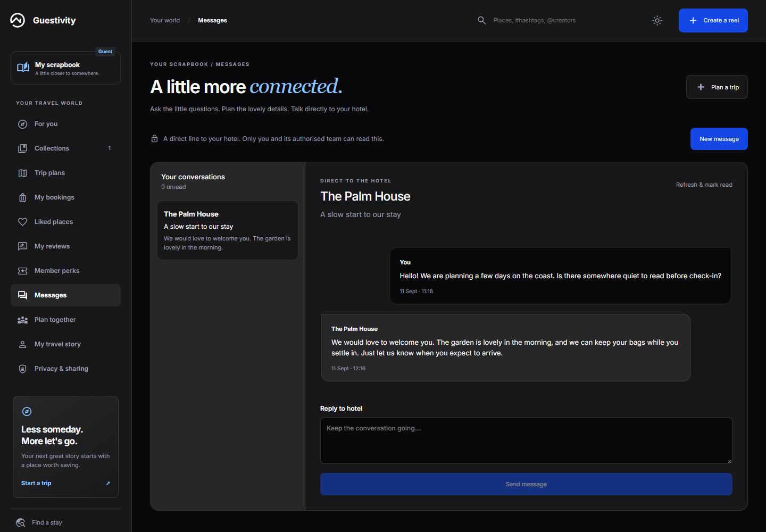This screenshot has width=766, height=532.
Task: Open Collections in the sidebar
Action: 65,148
